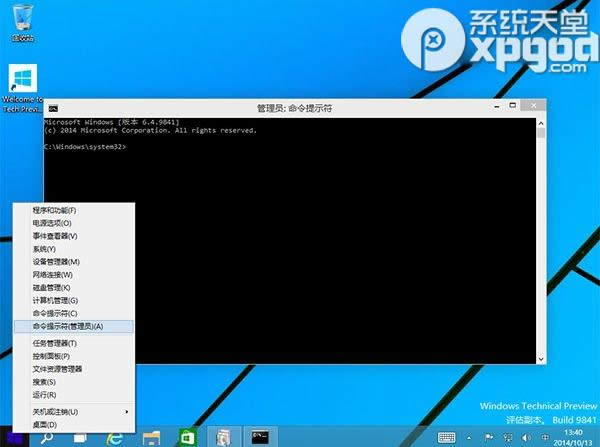Image resolution: width=600 pixels, height=447 pixels.
Task: Open 磁盘管理(K) from the menu
Action: pyautogui.click(x=51, y=288)
